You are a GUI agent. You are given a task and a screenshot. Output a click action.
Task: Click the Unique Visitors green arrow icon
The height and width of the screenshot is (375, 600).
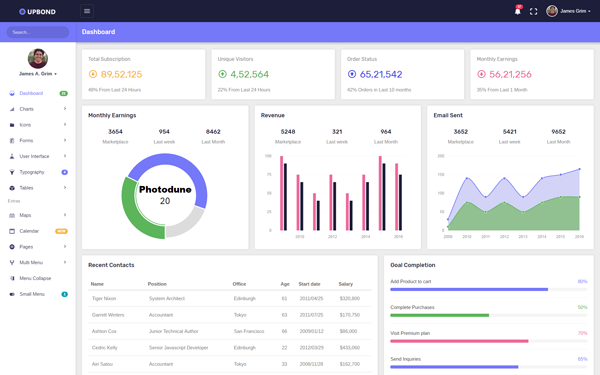click(222, 74)
